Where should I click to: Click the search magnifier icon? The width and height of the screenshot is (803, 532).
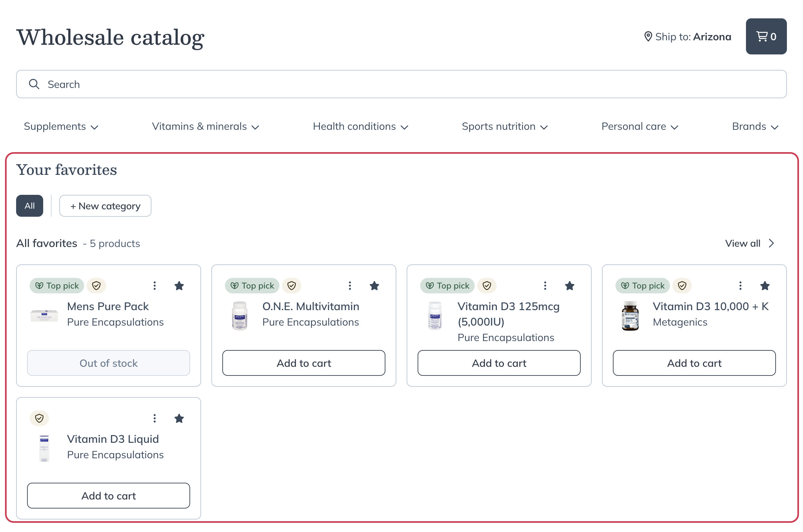pos(34,84)
